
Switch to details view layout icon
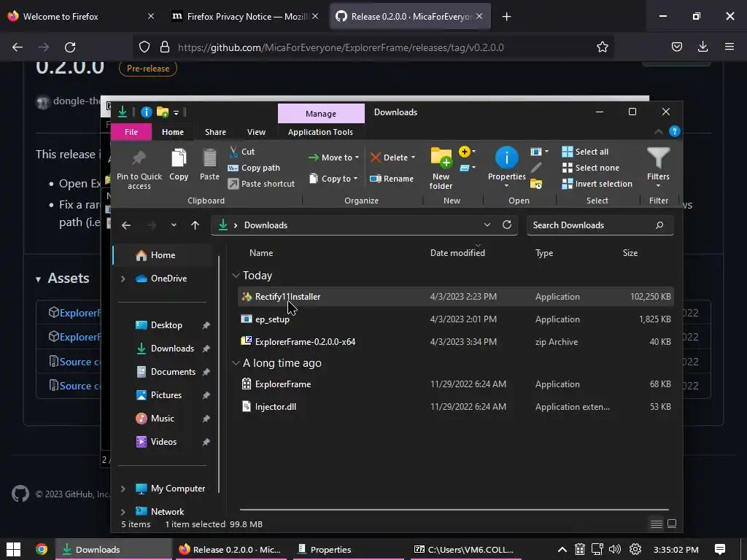pos(657,524)
